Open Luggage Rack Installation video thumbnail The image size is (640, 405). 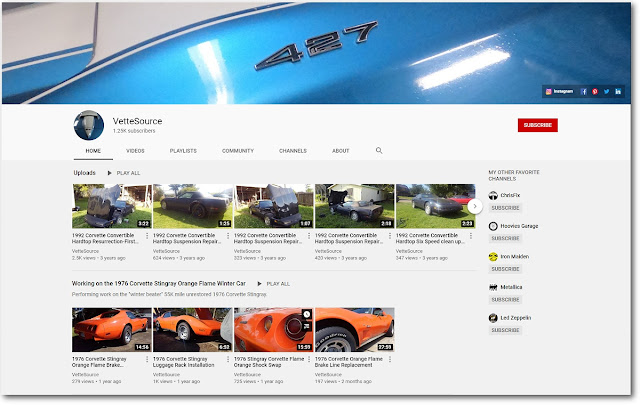click(x=193, y=330)
